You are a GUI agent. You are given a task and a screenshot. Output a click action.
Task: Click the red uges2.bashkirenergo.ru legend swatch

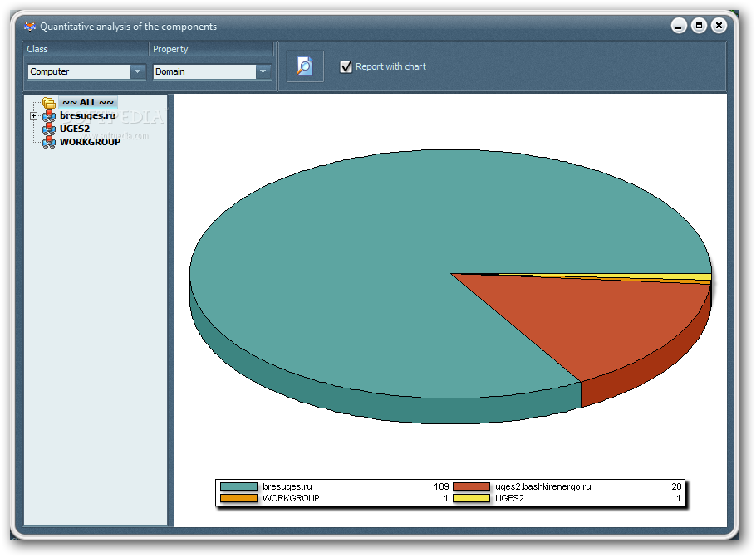[x=472, y=486]
